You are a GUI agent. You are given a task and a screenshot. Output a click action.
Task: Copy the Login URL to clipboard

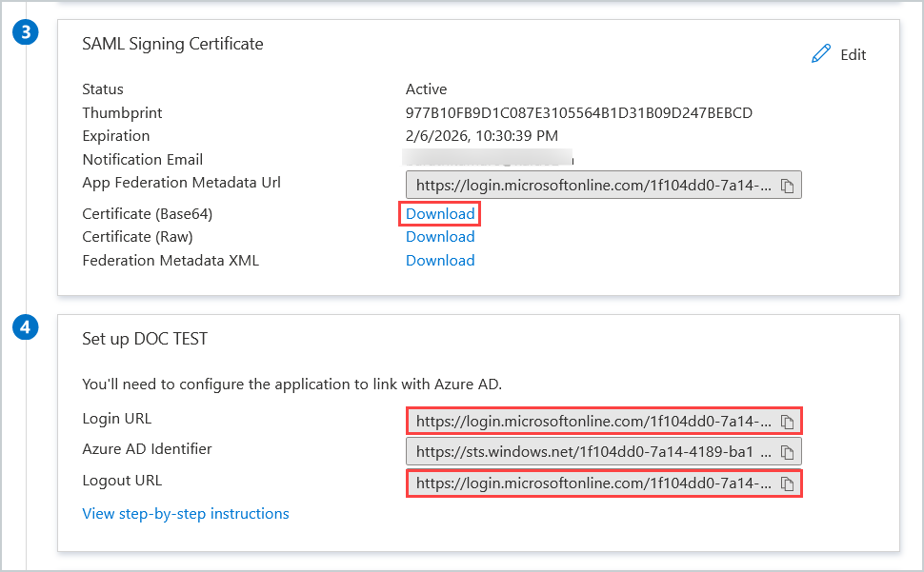[787, 421]
